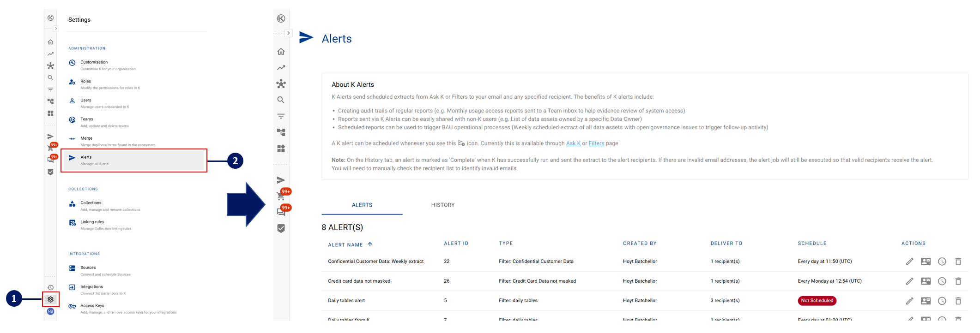The width and height of the screenshot is (980, 333).
Task: Open the cart icon in the right sidebar
Action: tap(281, 196)
